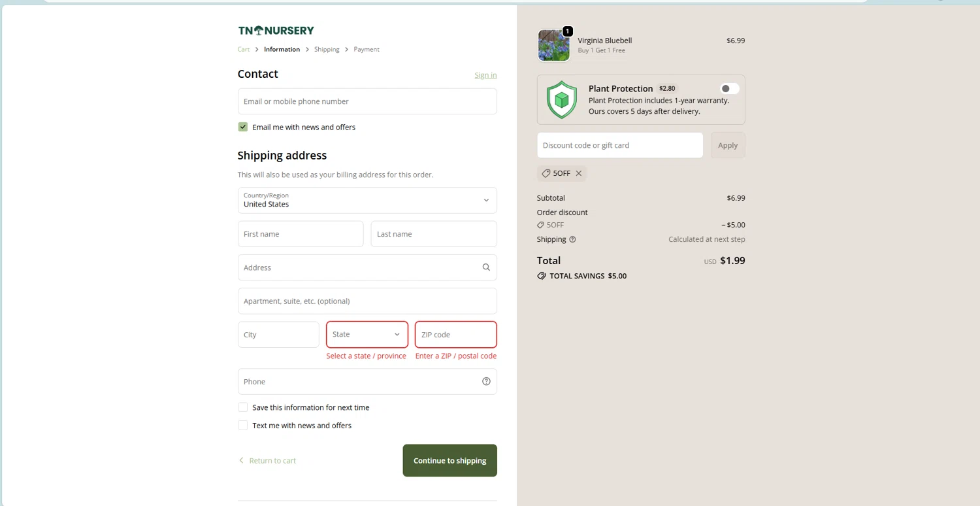
Task: Click the total savings tag icon
Action: 542,276
